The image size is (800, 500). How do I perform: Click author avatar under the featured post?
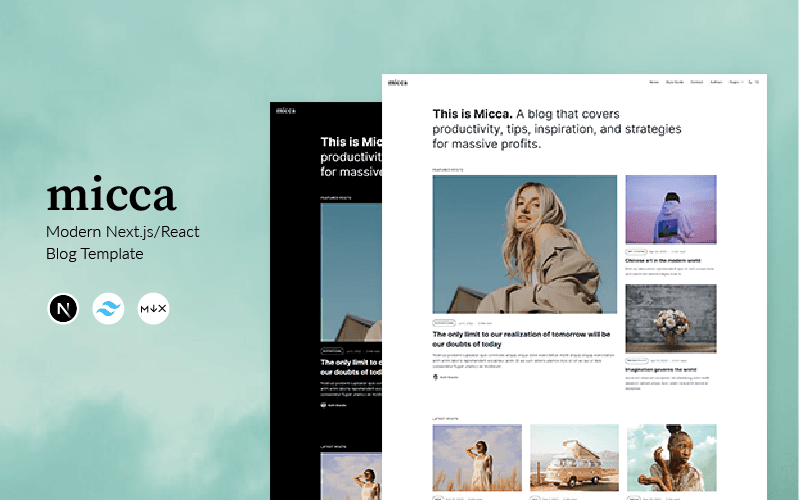(x=436, y=377)
